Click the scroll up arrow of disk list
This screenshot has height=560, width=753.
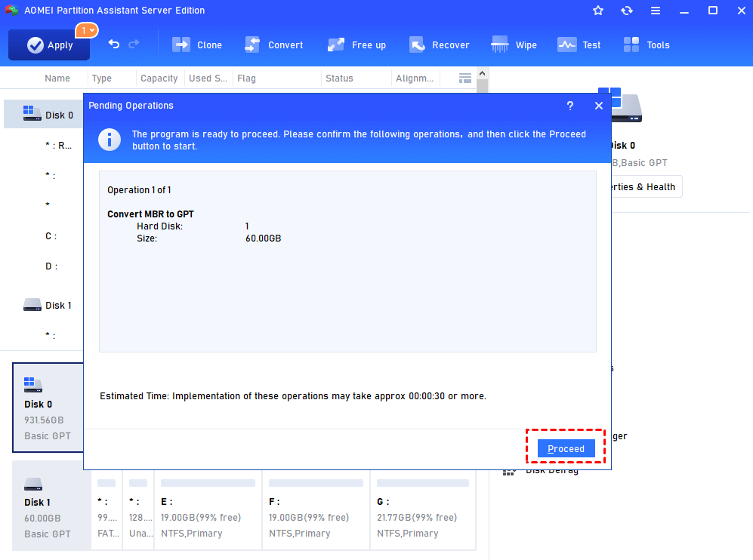pos(482,73)
